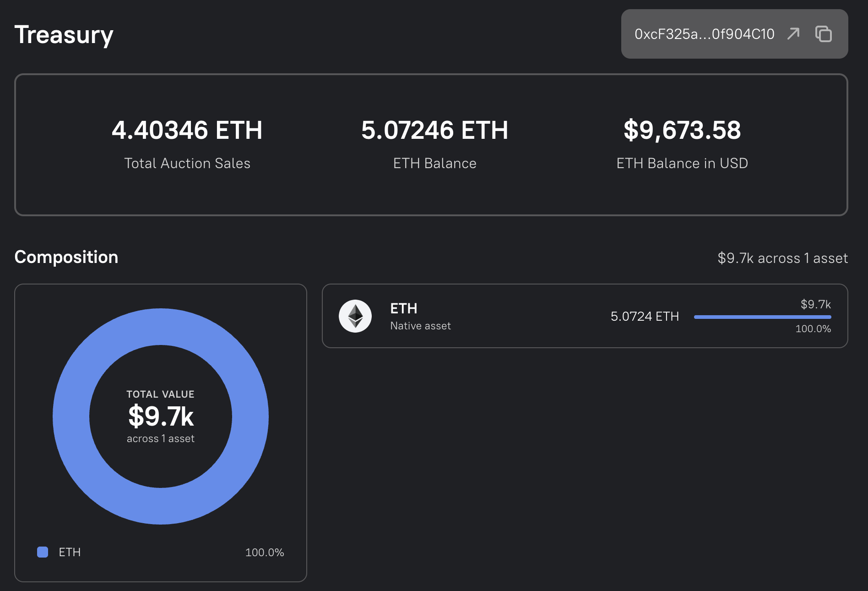Click the truncated 0xcF325a...0f904C10 address
The width and height of the screenshot is (868, 591).
[x=705, y=34]
